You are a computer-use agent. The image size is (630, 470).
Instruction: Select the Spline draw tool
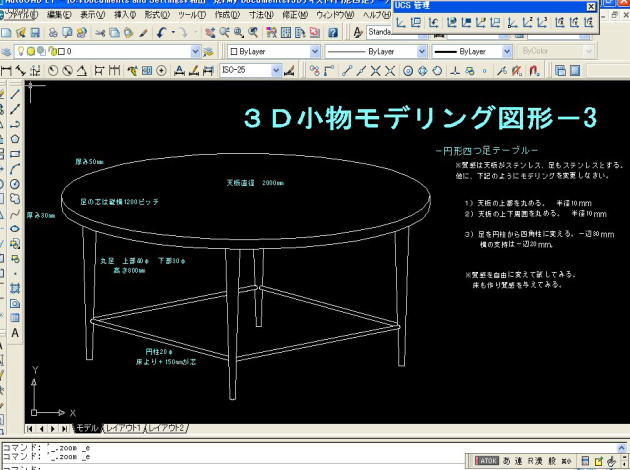coord(15,214)
